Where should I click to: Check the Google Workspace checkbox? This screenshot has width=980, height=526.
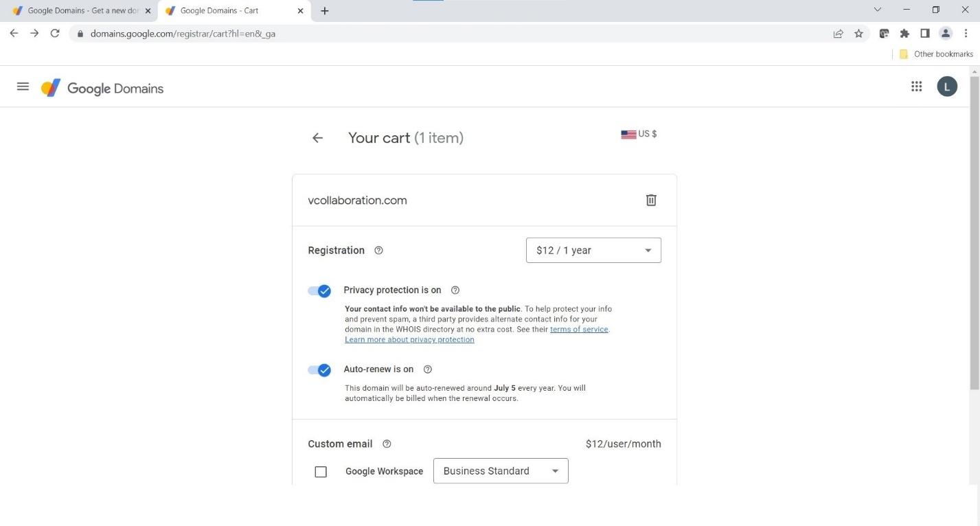pyautogui.click(x=321, y=472)
